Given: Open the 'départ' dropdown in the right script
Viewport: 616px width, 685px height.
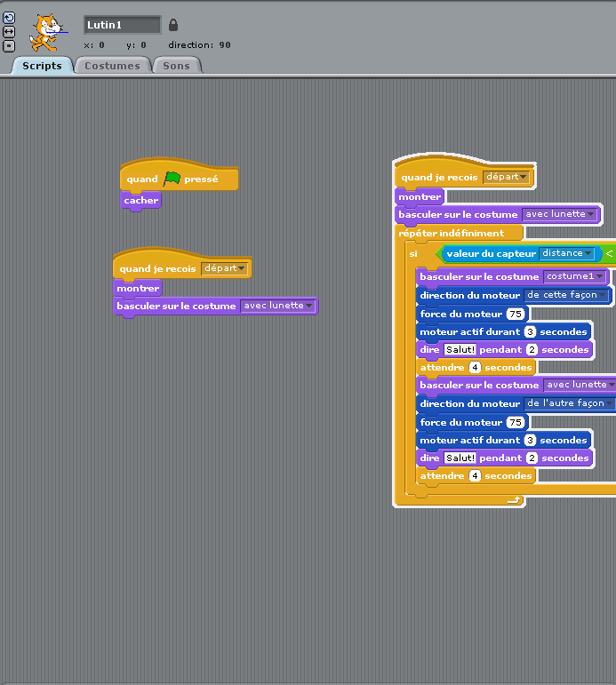Looking at the screenshot, I should click(507, 177).
